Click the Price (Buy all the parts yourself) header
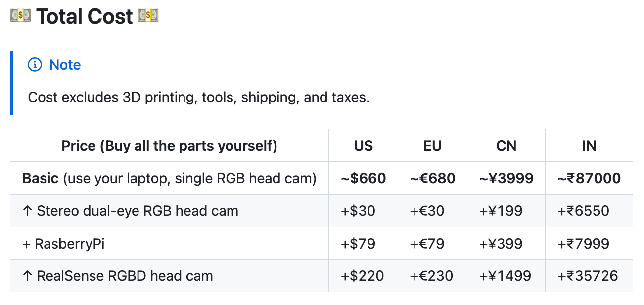 [169, 146]
